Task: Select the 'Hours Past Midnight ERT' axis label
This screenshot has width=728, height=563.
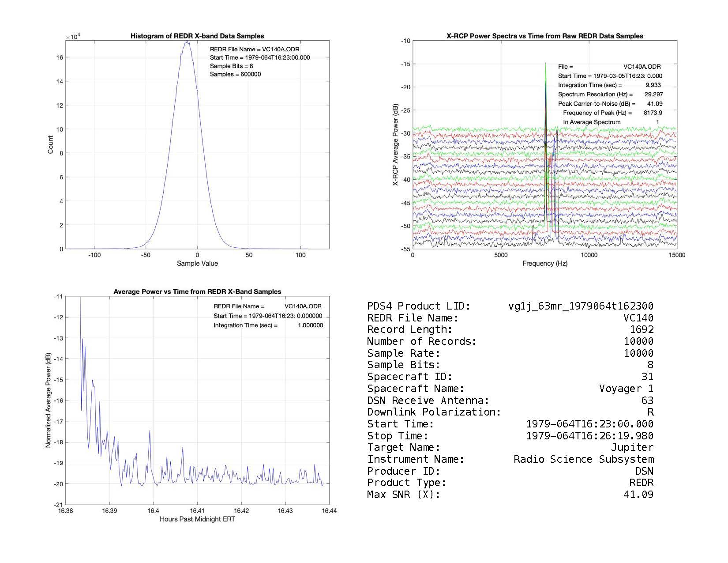Action: click(197, 519)
